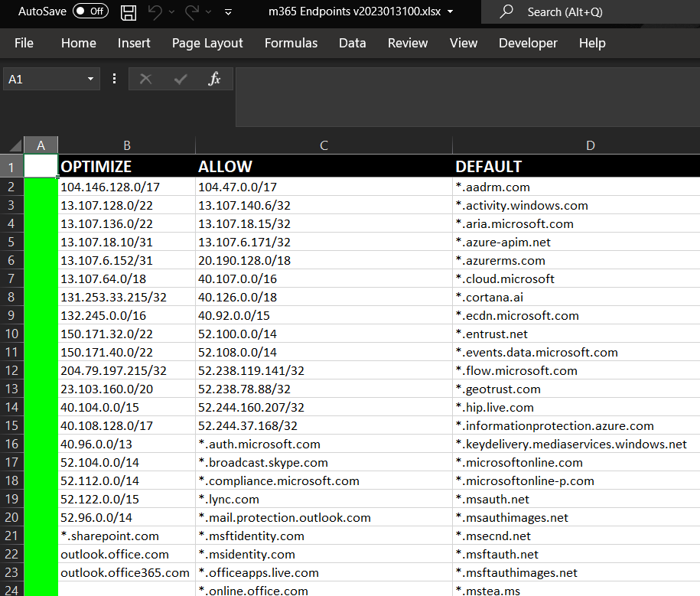The width and height of the screenshot is (700, 596).
Task: Open the Name Box dropdown
Action: (x=90, y=79)
